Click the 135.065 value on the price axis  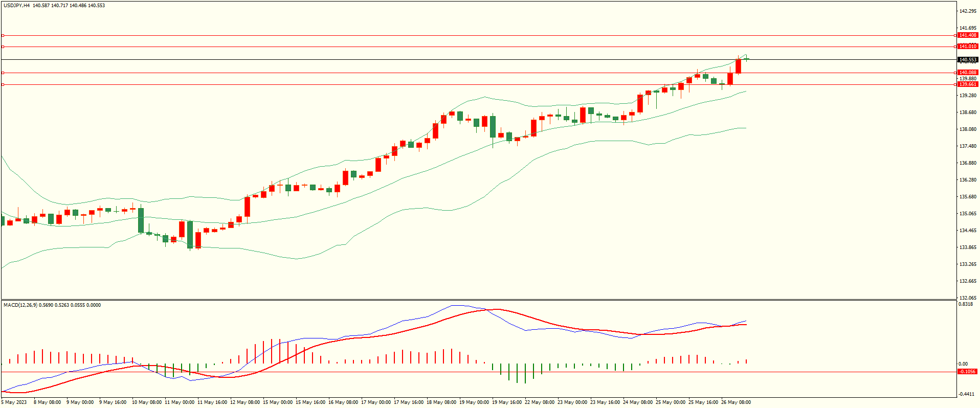click(x=968, y=214)
